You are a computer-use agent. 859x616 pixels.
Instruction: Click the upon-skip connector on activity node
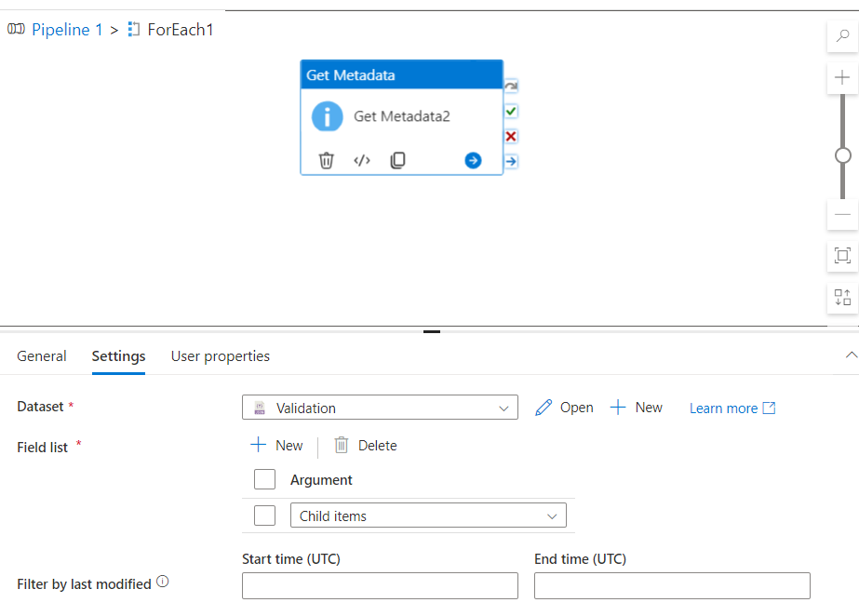coord(511,86)
